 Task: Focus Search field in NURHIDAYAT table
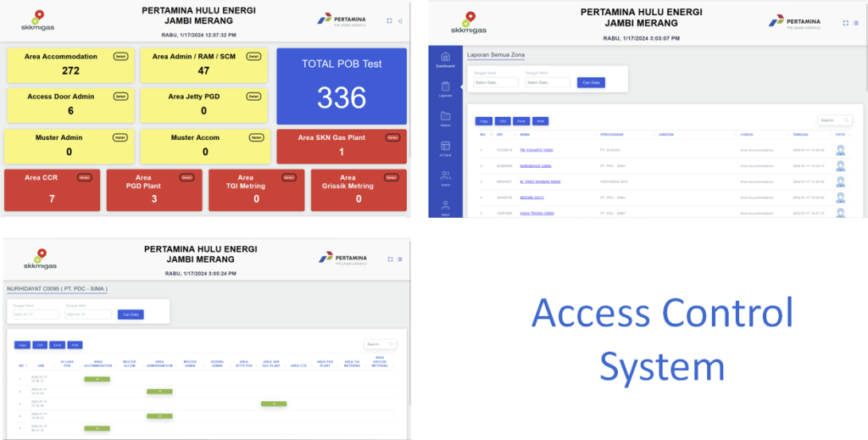[x=381, y=344]
